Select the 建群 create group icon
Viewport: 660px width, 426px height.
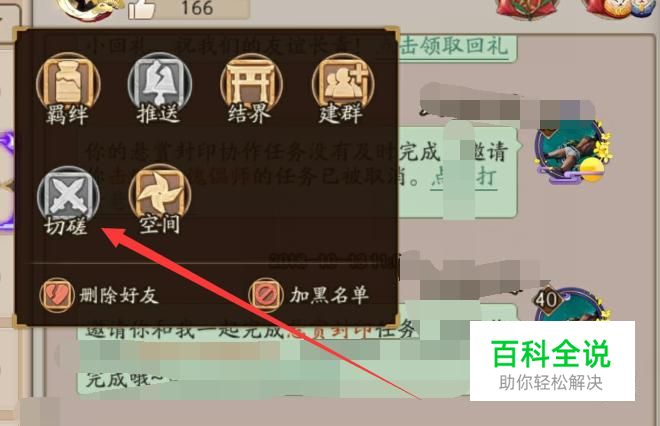pyautogui.click(x=343, y=84)
